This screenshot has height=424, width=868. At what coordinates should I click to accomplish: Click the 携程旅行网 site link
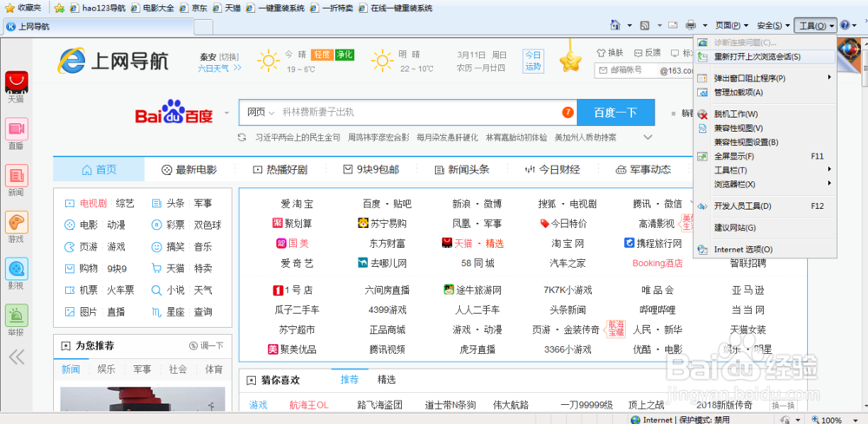pos(653,244)
